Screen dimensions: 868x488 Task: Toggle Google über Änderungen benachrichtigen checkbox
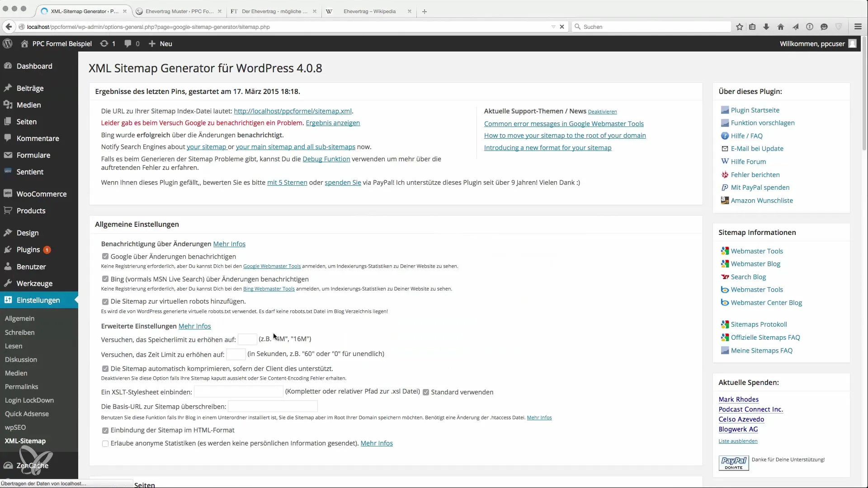click(105, 256)
